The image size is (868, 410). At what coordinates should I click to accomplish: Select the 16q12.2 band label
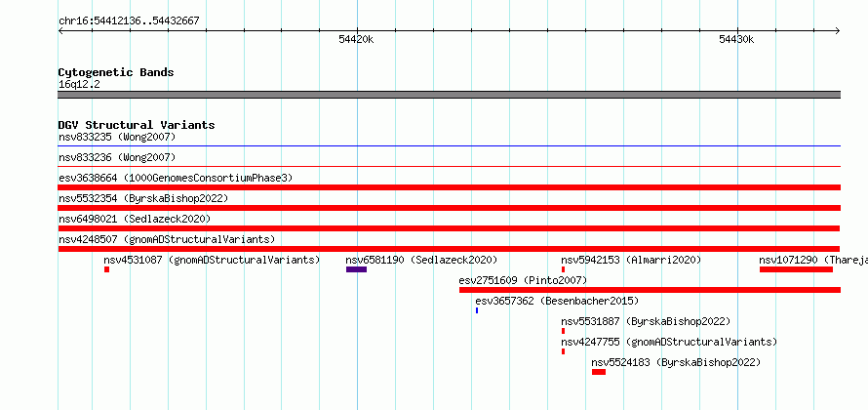coord(79,85)
